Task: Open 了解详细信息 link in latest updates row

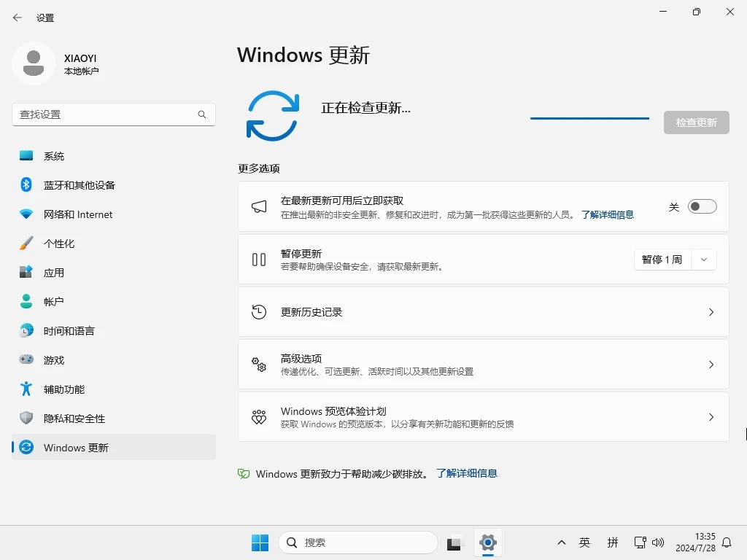Action: [x=608, y=215]
